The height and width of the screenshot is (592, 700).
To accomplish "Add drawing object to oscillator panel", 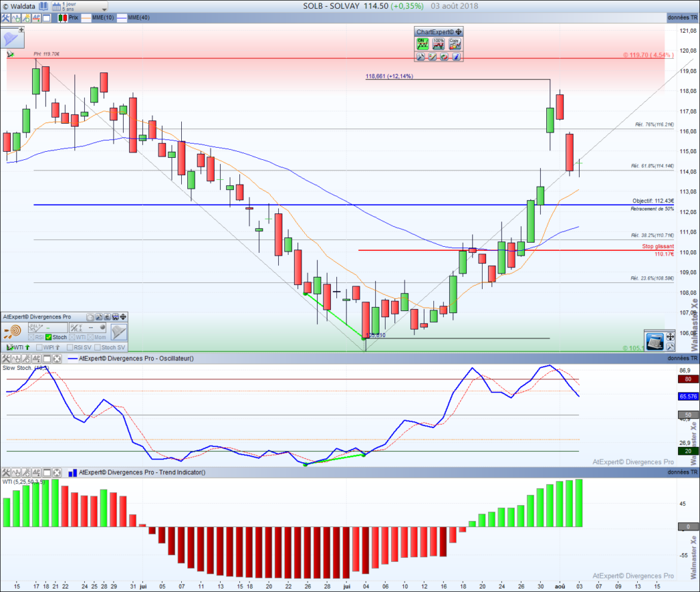I will [27, 358].
